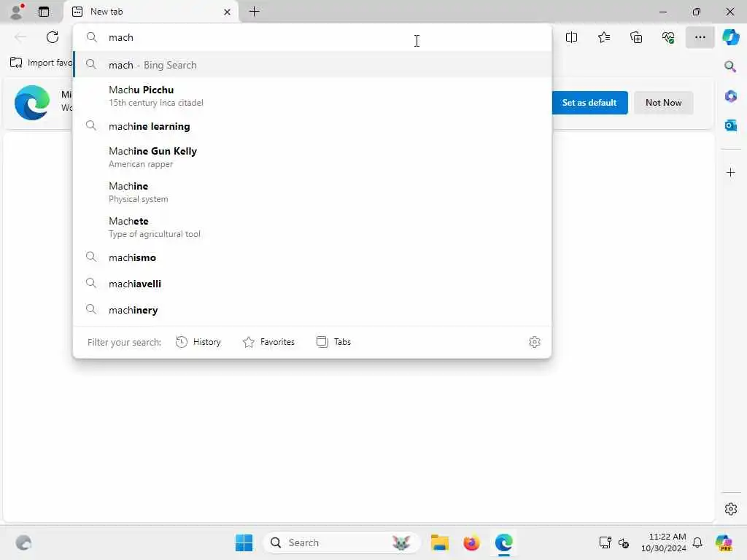Click the back navigation arrow
Image resolution: width=747 pixels, height=560 pixels.
coord(20,37)
